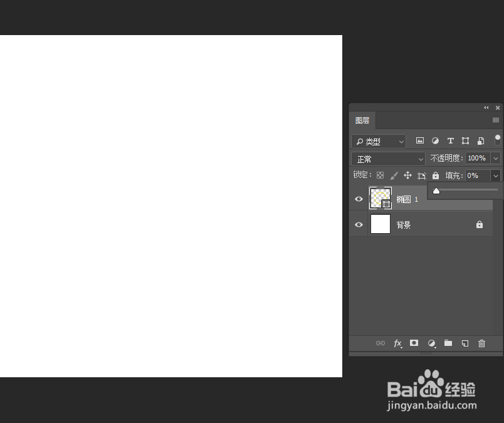Select the 图层 panel tab
This screenshot has width=504, height=423.
[x=362, y=120]
